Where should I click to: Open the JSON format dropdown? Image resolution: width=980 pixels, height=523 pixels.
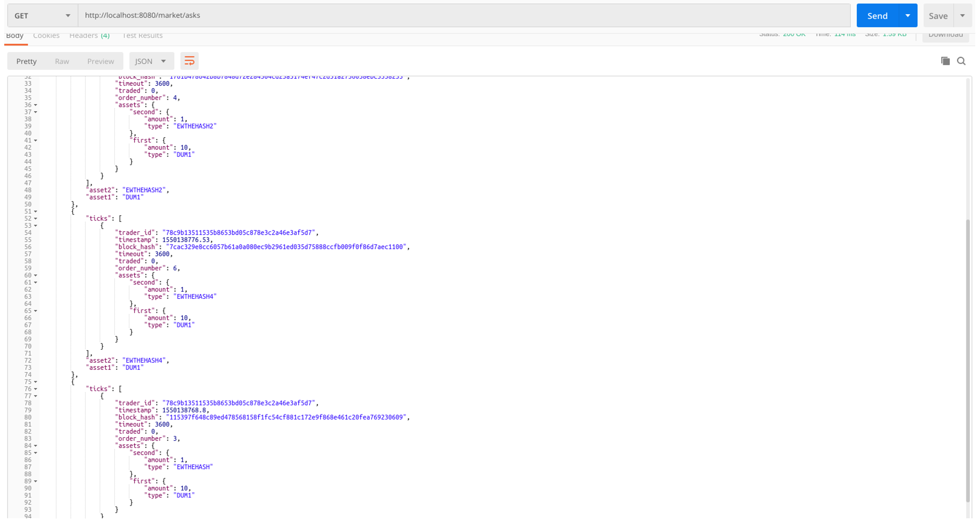(x=151, y=61)
